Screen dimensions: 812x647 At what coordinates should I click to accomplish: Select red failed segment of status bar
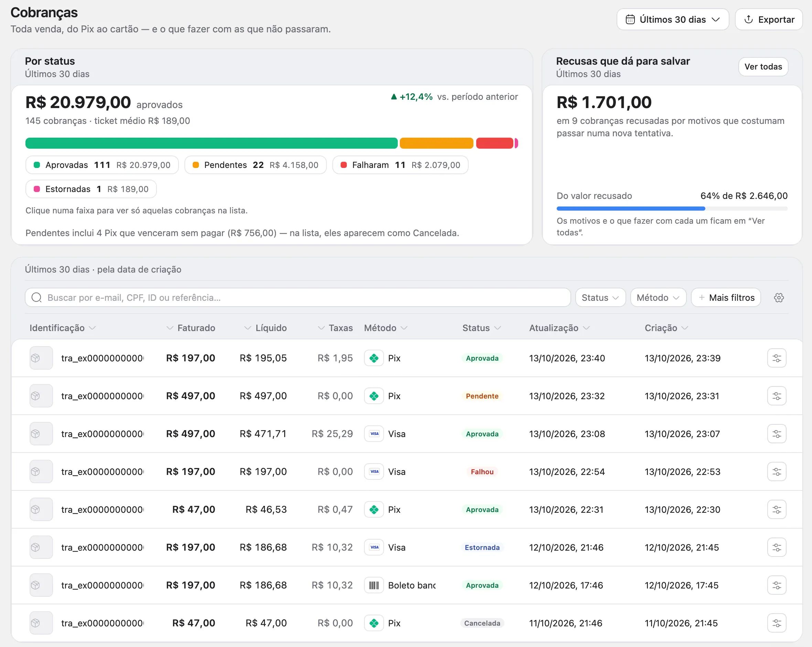(494, 143)
